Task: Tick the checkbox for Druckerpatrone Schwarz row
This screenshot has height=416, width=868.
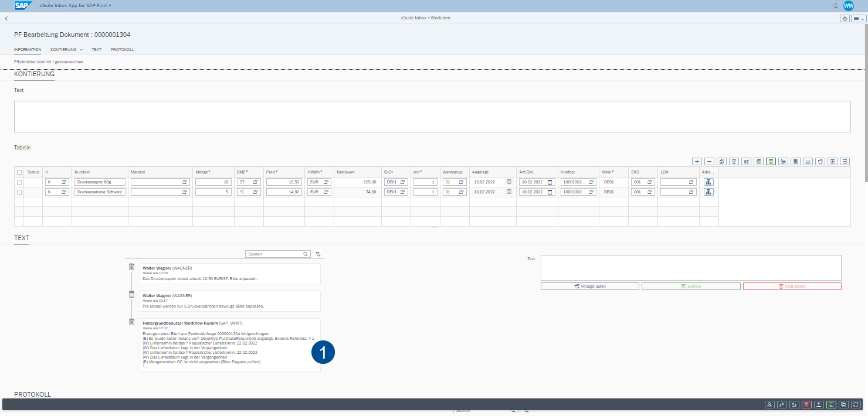Action: pyautogui.click(x=19, y=192)
